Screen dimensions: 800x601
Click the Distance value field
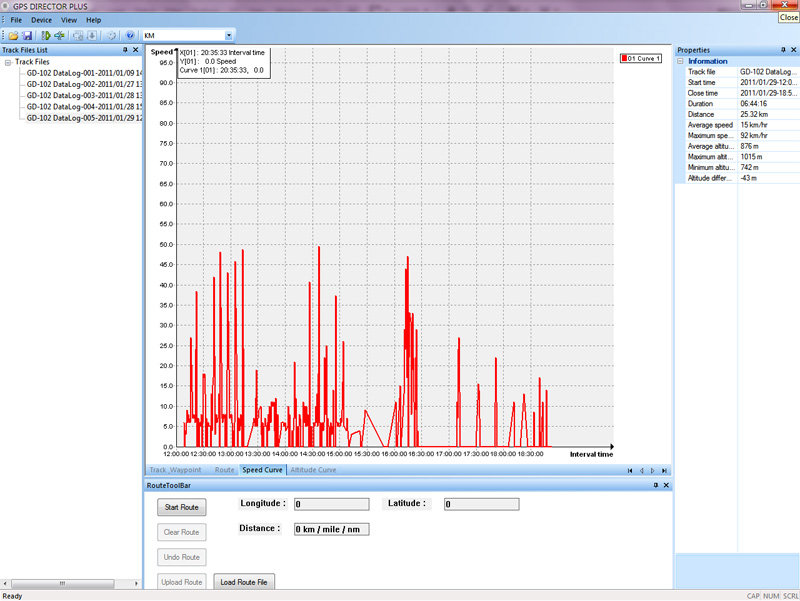(332, 529)
